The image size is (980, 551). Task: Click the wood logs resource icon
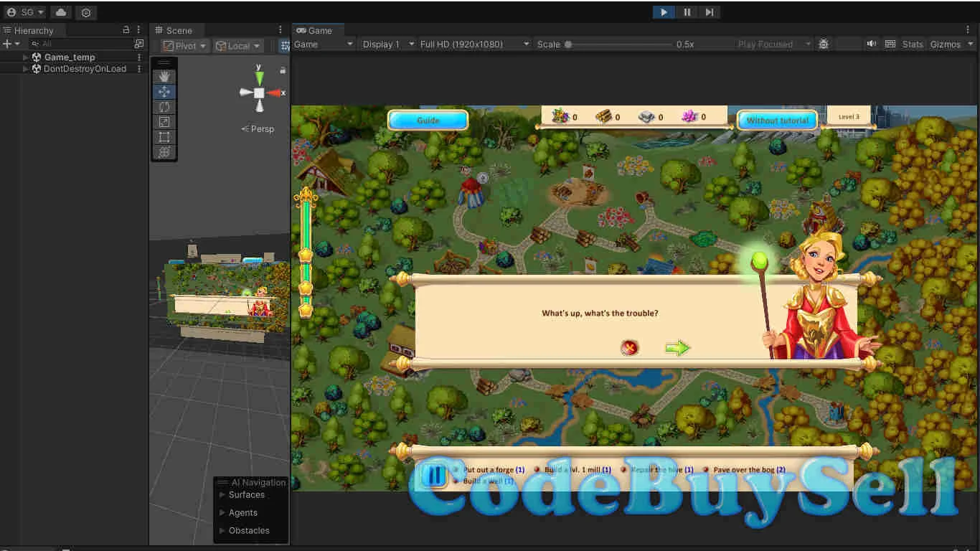[x=603, y=116]
